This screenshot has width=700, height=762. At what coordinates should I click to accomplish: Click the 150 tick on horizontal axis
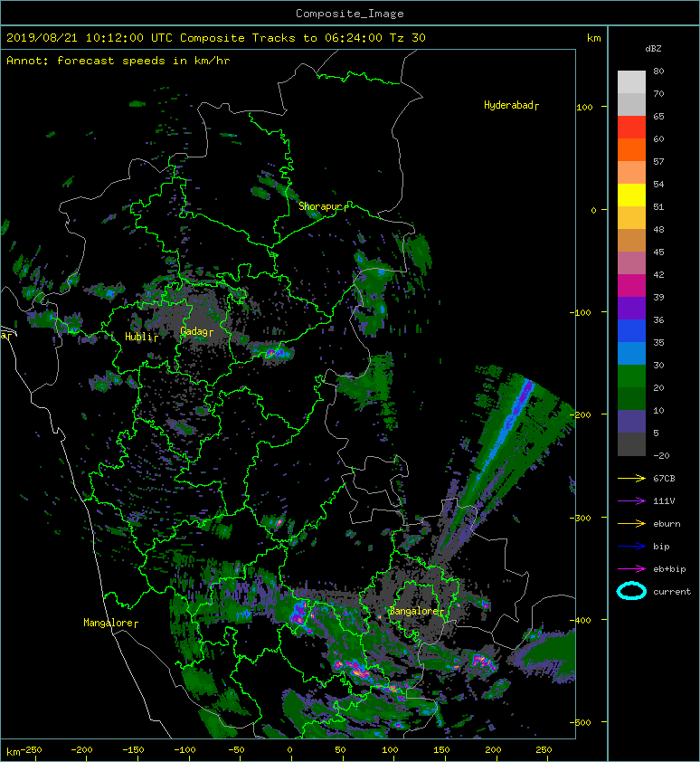pos(441,750)
